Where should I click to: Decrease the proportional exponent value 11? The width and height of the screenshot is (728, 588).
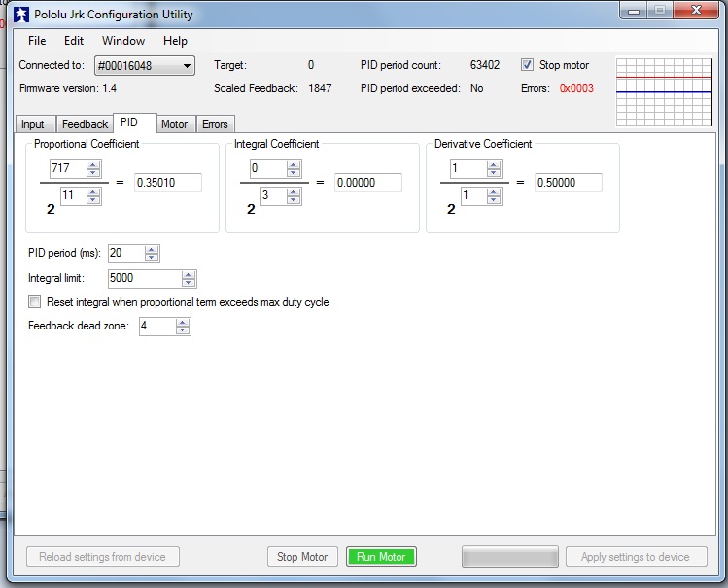tap(93, 199)
